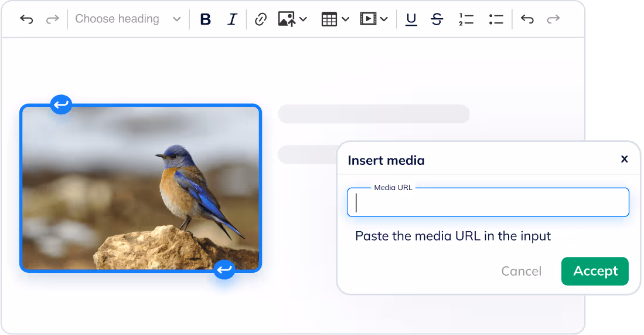Expand the table dropdown arrow
644x335 pixels.
[346, 19]
